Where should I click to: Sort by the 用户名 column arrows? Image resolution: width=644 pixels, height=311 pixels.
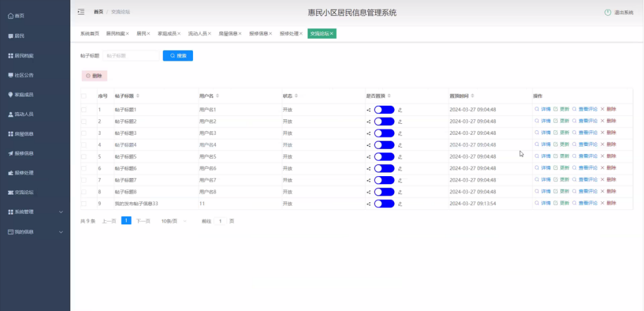217,96
